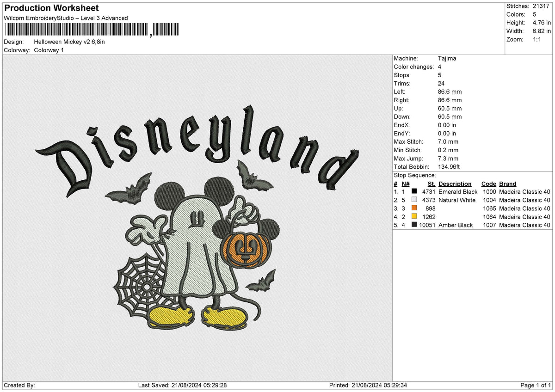Select the Total Bobbin value '134.96ft'
555x392 pixels.
449,167
